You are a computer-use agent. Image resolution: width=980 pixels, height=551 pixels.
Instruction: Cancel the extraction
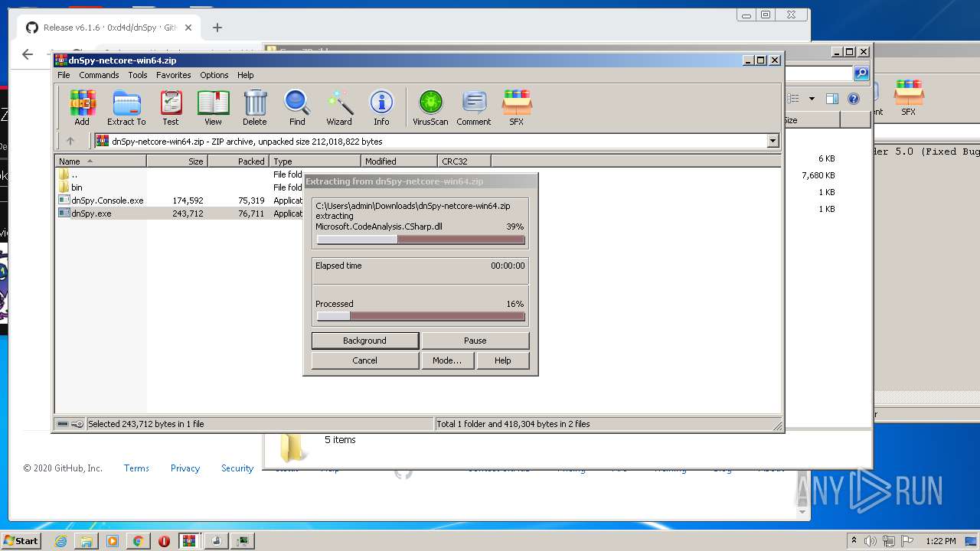365,360
